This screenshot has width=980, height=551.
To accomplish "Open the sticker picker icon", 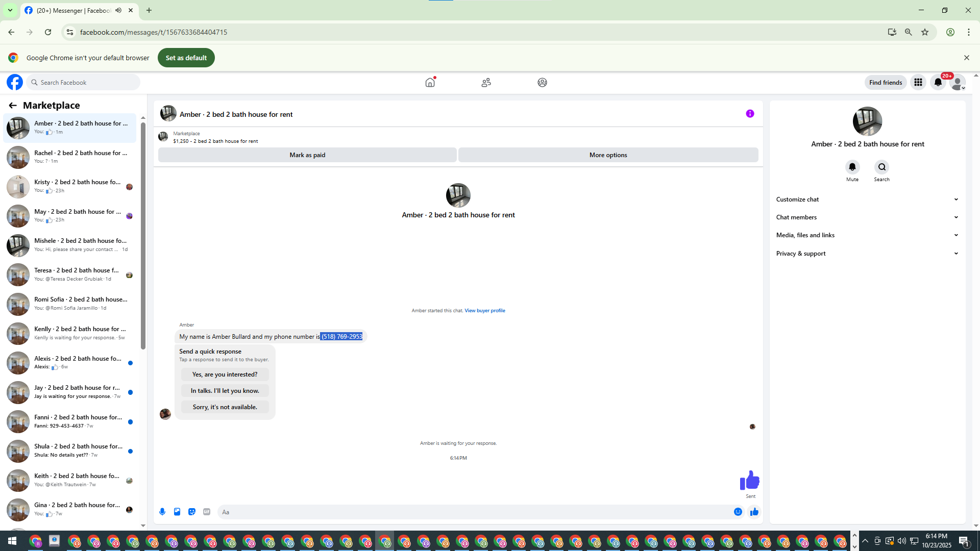I will click(x=192, y=512).
